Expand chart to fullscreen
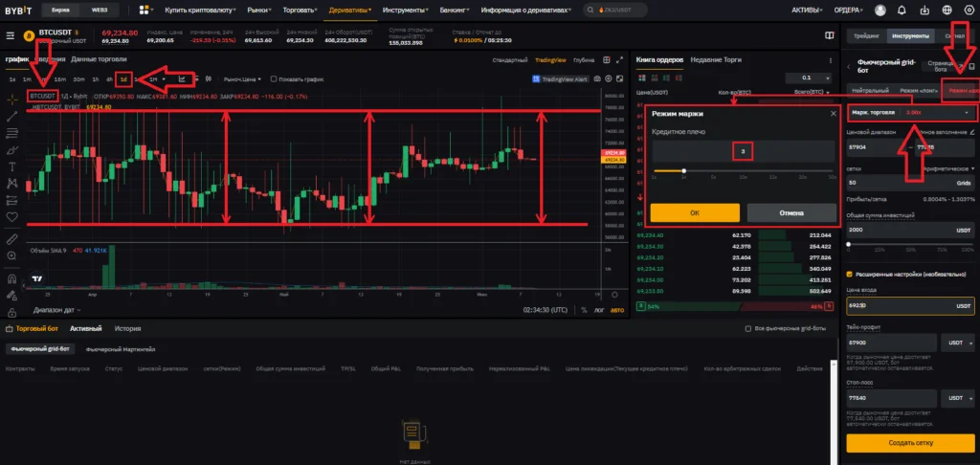 pyautogui.click(x=620, y=60)
